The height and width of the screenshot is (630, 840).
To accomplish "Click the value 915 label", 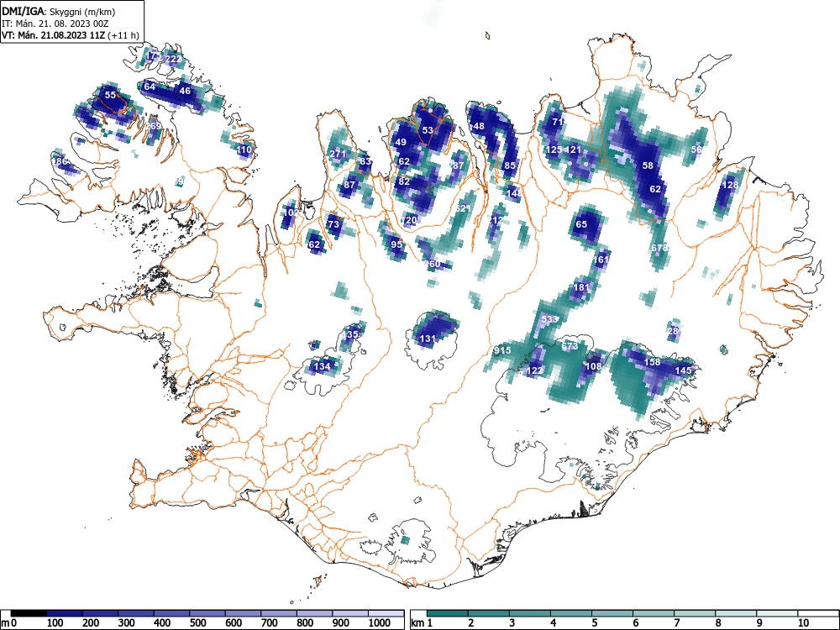I will click(x=502, y=350).
